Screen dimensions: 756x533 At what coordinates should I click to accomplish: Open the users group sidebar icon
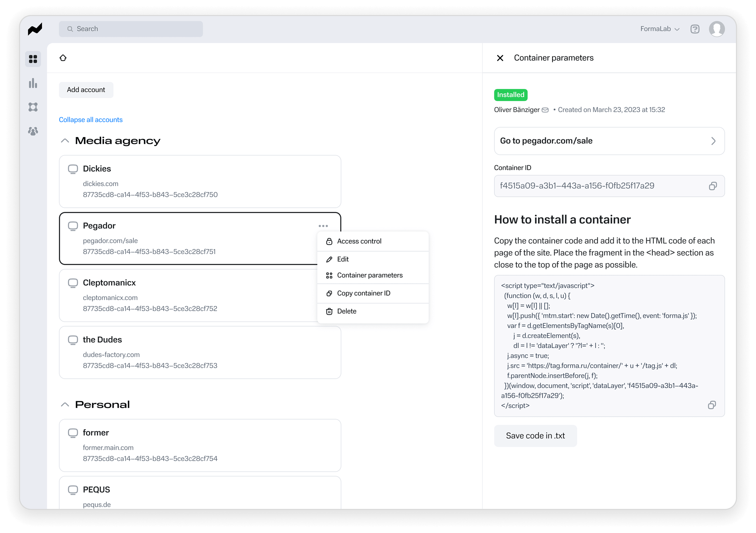(33, 131)
